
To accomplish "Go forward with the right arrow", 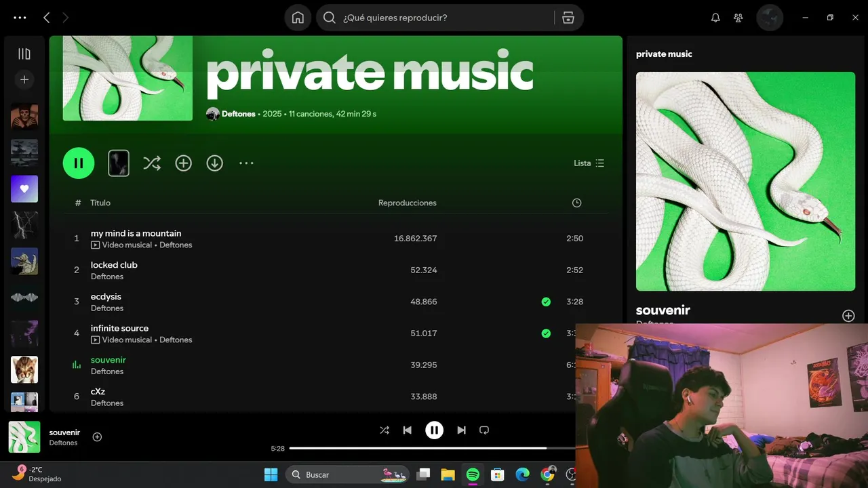I will coord(65,18).
